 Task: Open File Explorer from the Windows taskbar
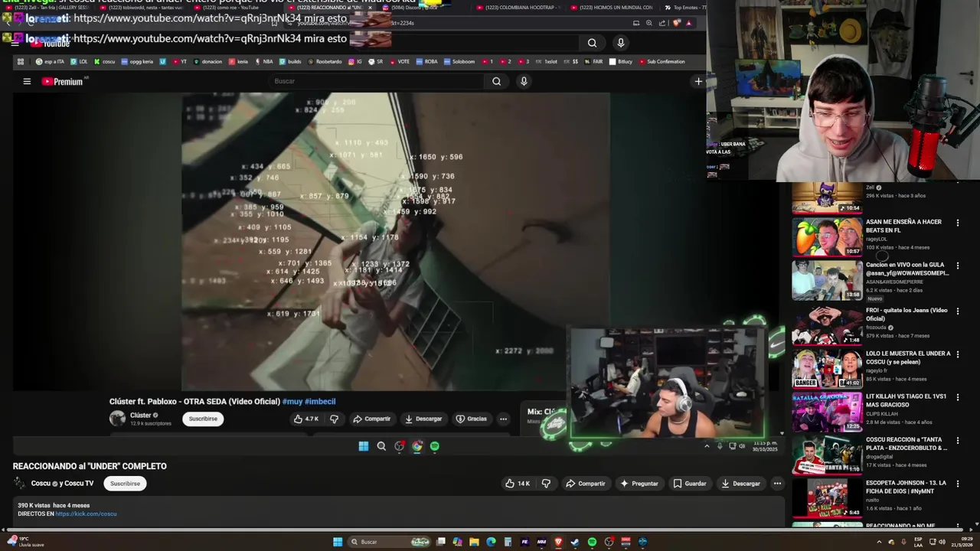(x=474, y=542)
